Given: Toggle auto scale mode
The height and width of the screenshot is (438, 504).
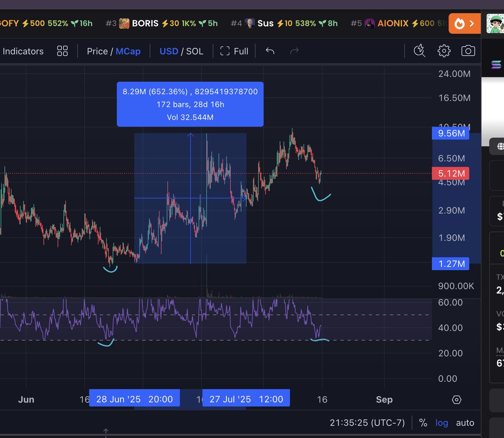Looking at the screenshot, I should [x=465, y=423].
